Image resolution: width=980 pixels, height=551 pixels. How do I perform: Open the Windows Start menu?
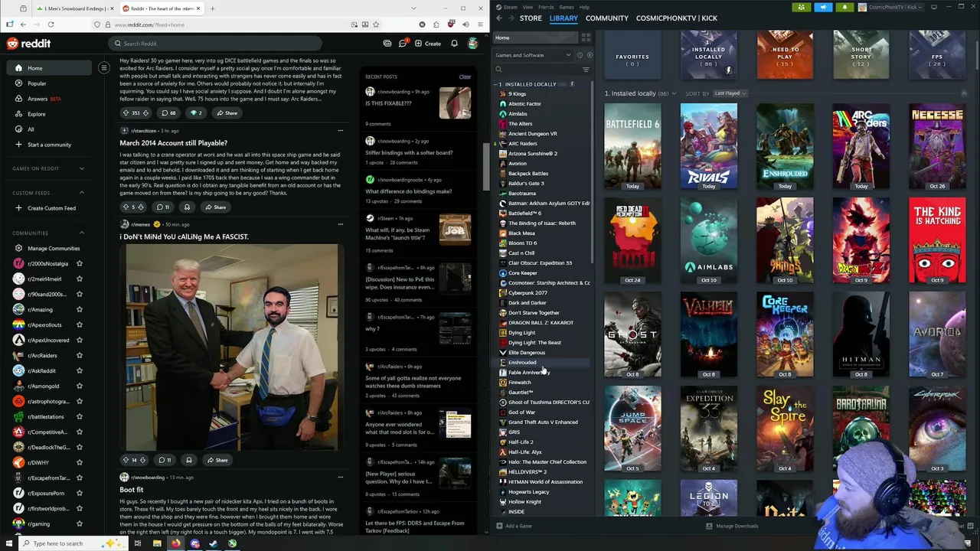(x=9, y=543)
